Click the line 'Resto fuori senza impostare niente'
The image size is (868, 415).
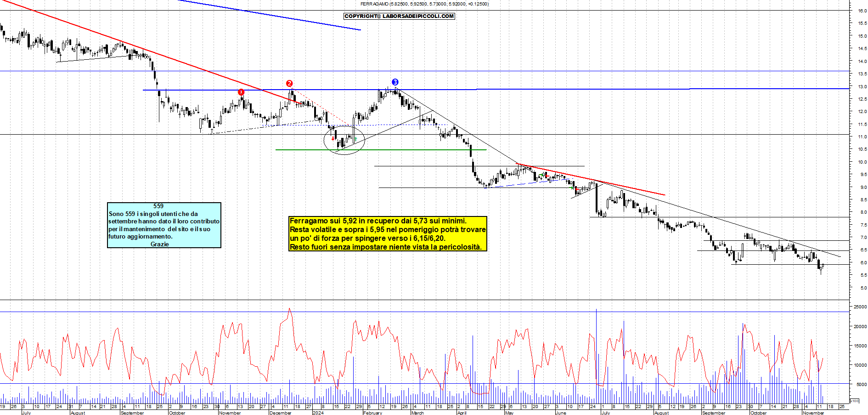[386, 247]
